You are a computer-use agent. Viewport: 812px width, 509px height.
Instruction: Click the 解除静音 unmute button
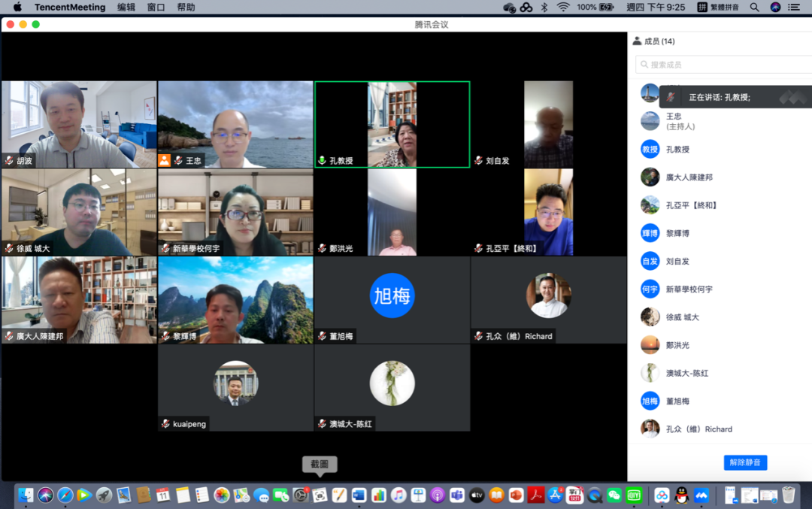click(745, 462)
